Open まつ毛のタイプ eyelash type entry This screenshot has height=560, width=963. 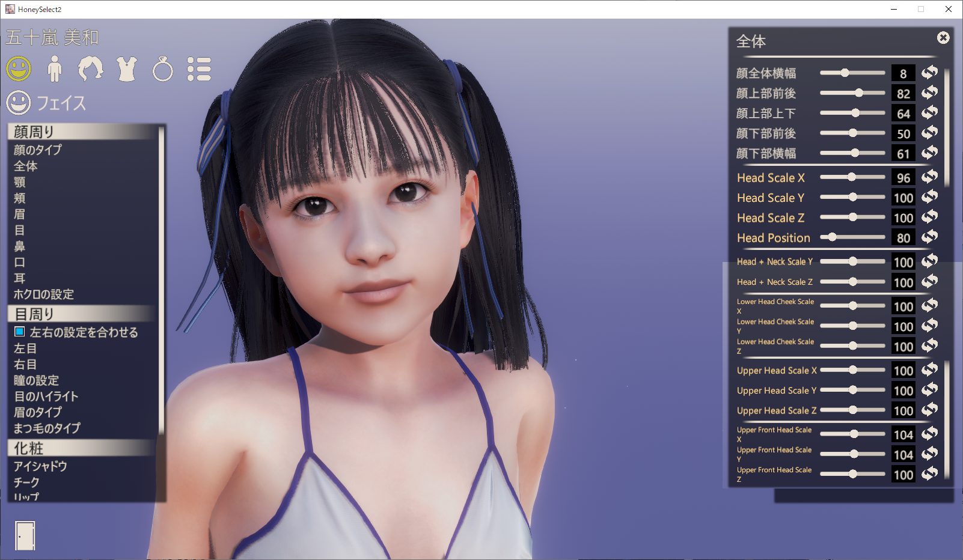[47, 428]
